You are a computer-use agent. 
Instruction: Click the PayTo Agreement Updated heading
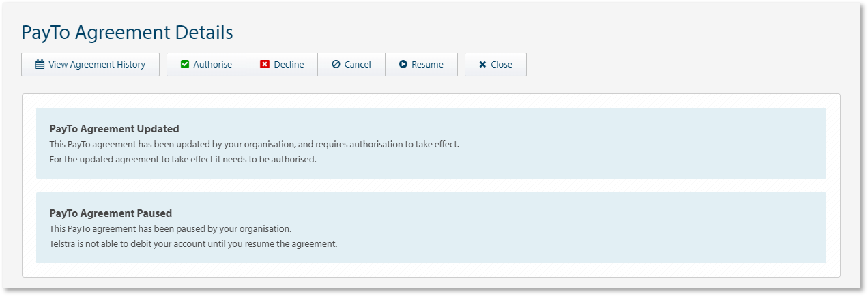click(114, 128)
